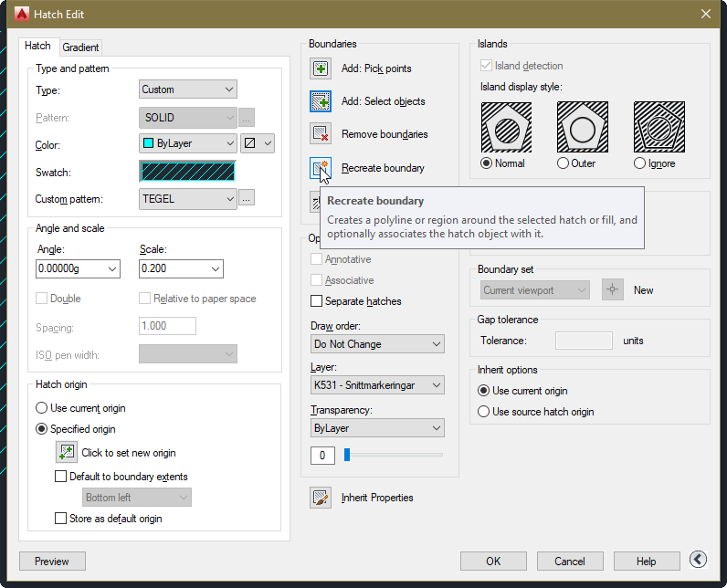This screenshot has height=588, width=727.
Task: Click the AutoCAD logo in title bar
Action: (21, 14)
